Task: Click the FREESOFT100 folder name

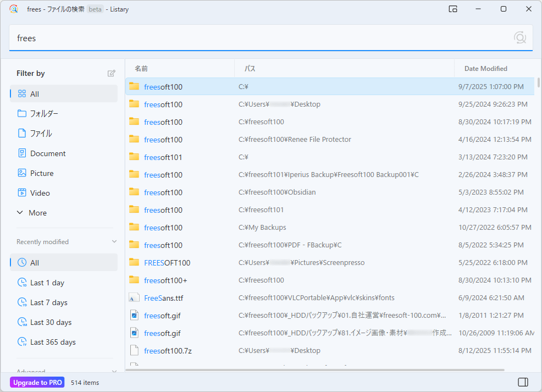Action: click(x=167, y=263)
